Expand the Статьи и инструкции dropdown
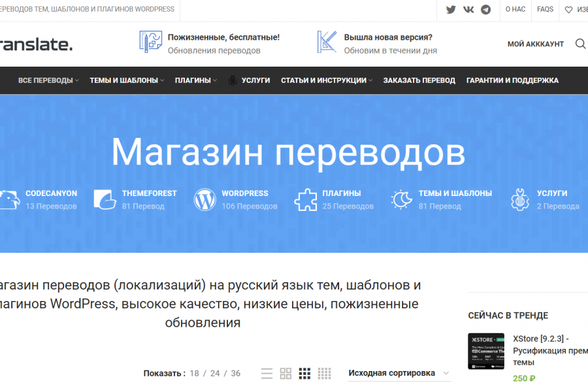588x392 pixels. [327, 80]
